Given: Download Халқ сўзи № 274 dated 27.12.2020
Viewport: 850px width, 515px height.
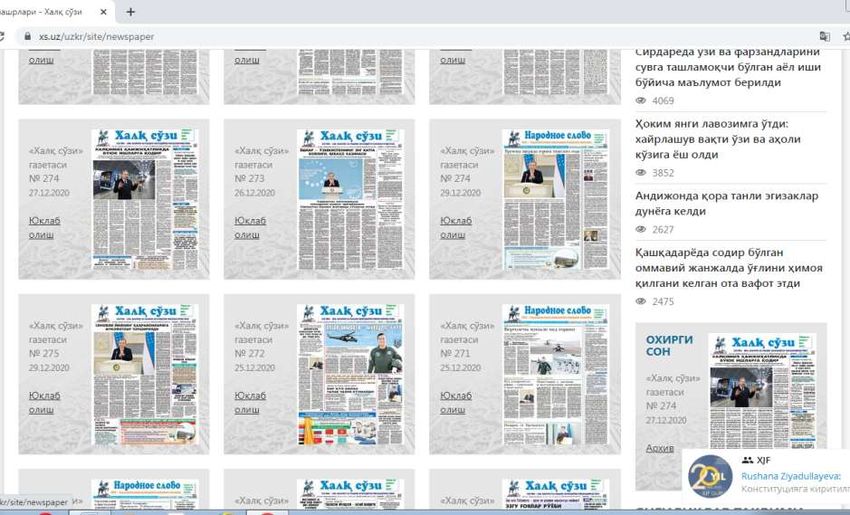Looking at the screenshot, I should pyautogui.click(x=44, y=228).
